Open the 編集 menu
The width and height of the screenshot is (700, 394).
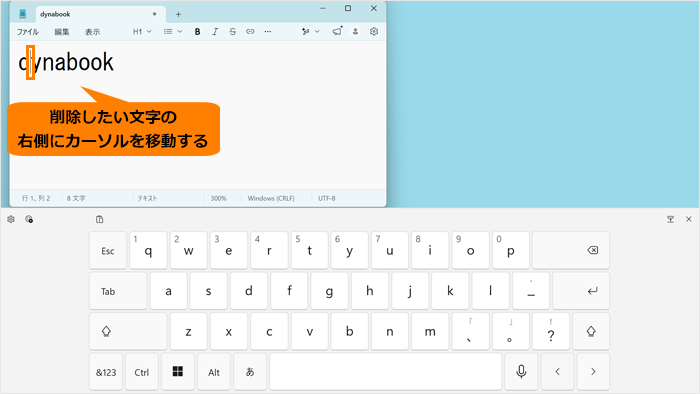[62, 32]
